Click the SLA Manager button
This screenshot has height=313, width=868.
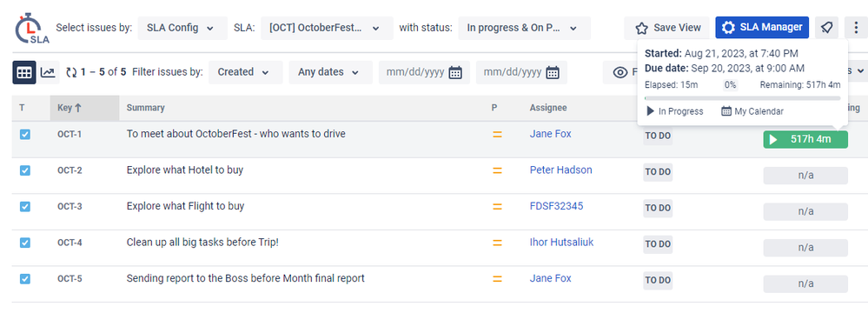762,28
